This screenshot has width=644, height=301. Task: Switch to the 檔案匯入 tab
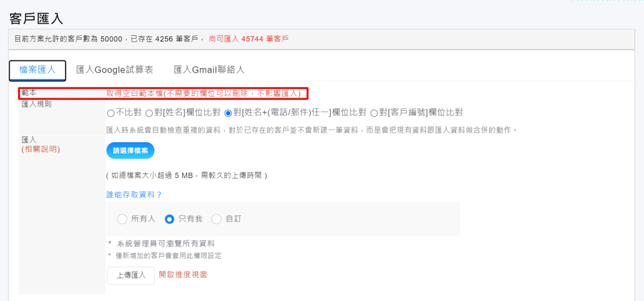pos(37,70)
